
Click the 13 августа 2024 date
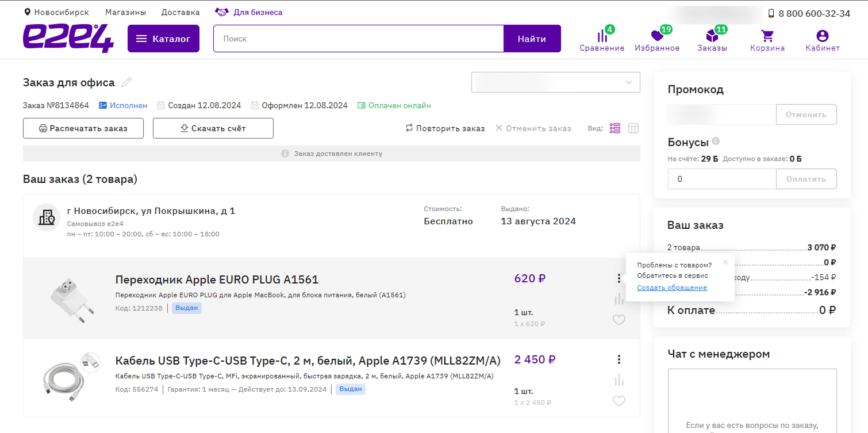(x=538, y=221)
